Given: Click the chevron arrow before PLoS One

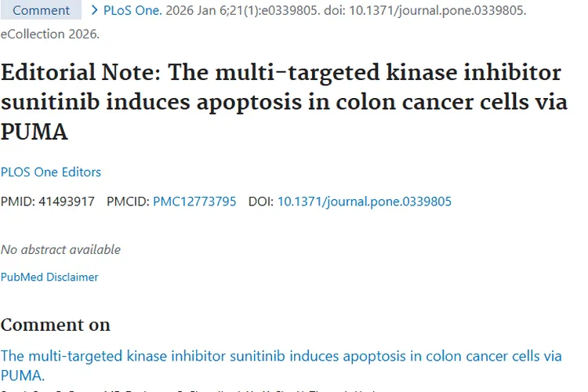Looking at the screenshot, I should tap(95, 11).
